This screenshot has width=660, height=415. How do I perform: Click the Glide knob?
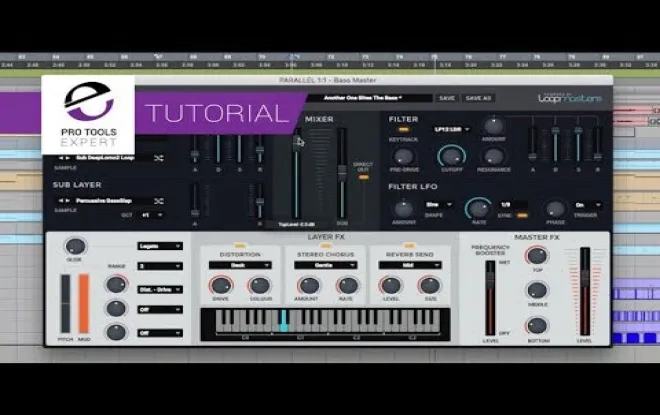[x=75, y=246]
